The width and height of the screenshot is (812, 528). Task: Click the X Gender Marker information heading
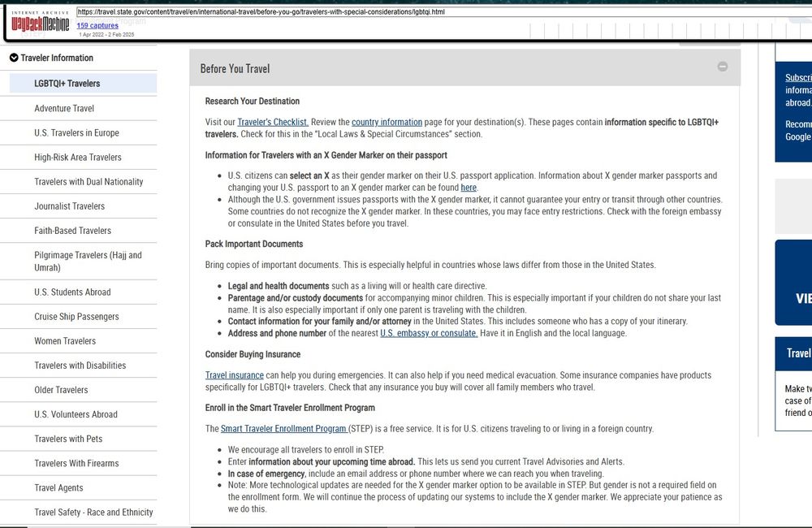(326, 155)
